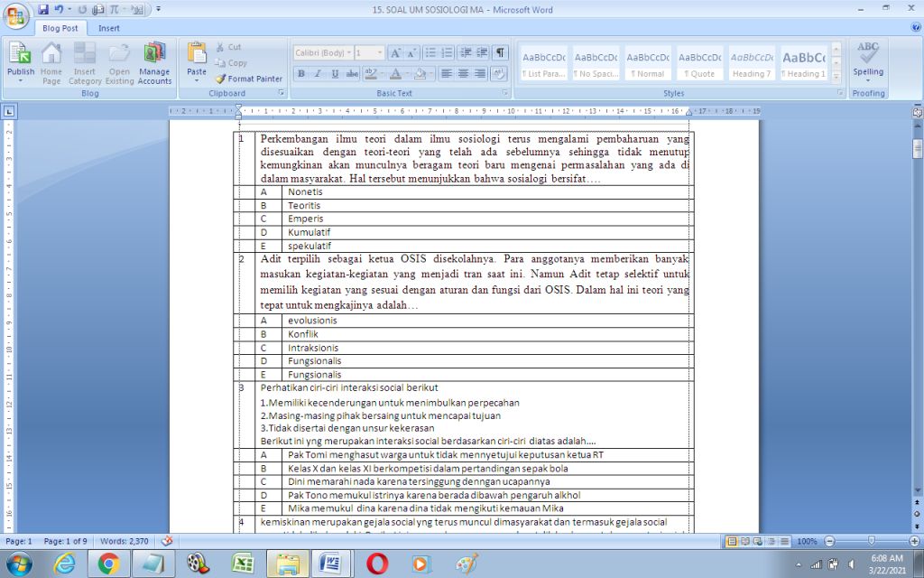Switch to the Blog Post tab

click(x=60, y=28)
